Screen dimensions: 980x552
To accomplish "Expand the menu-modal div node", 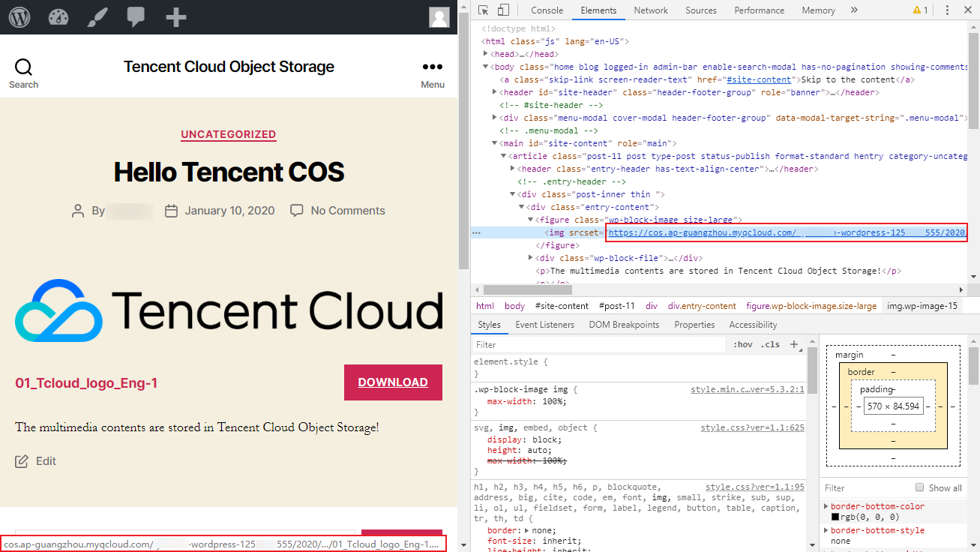I will [x=495, y=118].
